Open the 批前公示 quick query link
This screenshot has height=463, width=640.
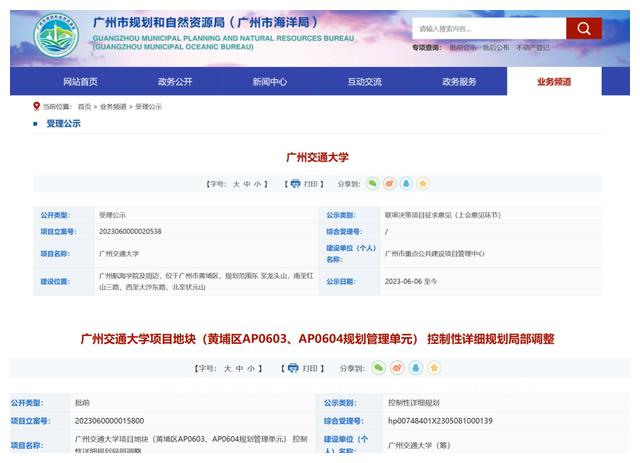(462, 48)
